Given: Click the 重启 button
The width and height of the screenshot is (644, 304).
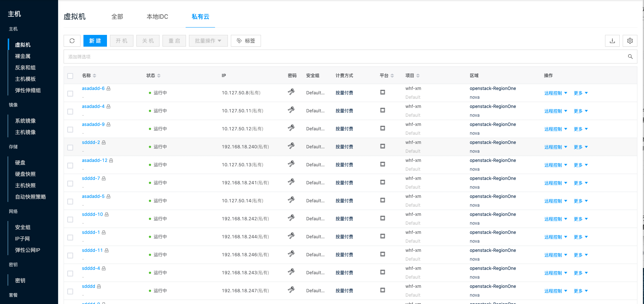Looking at the screenshot, I should (175, 41).
